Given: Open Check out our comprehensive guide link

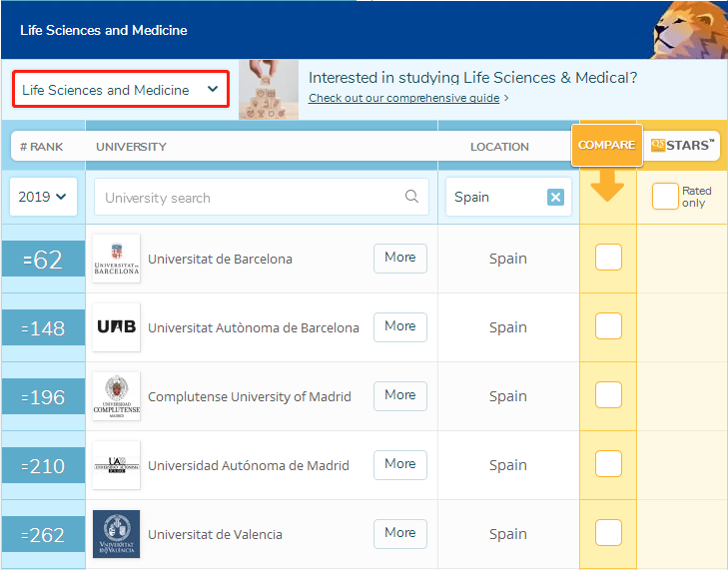Looking at the screenshot, I should point(403,98).
